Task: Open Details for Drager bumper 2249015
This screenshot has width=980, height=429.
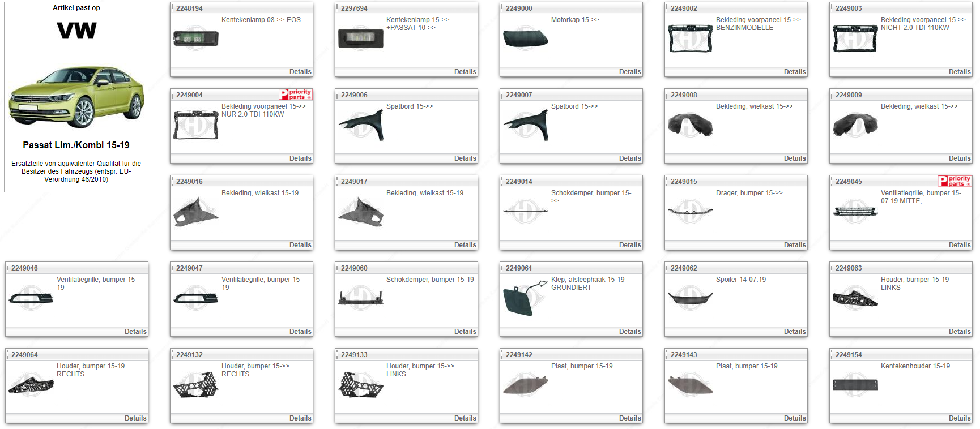Action: tap(794, 245)
